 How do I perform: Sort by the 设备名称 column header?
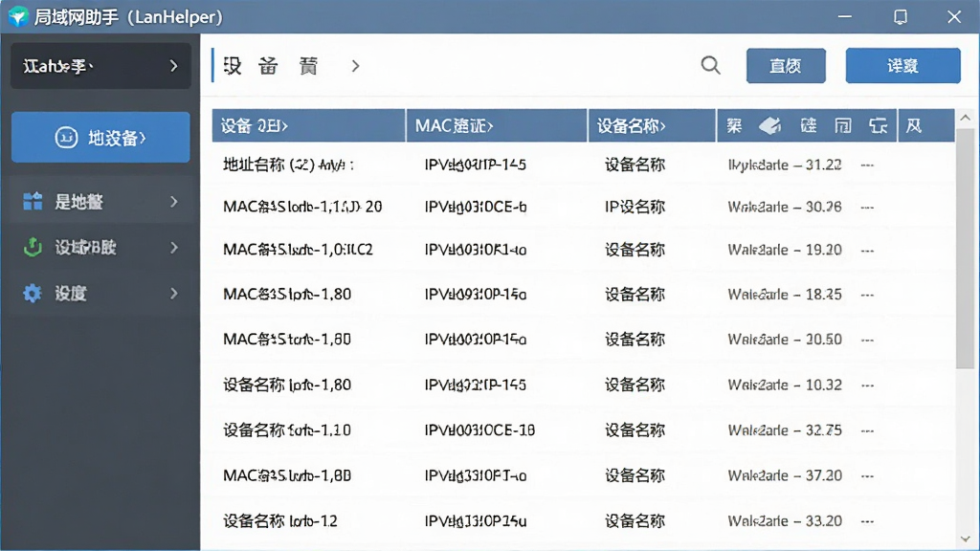tap(652, 125)
